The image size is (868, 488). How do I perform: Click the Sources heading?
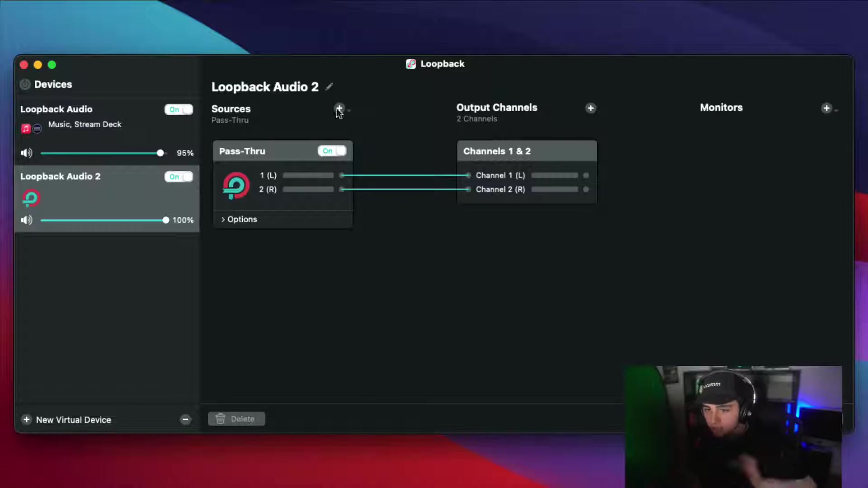231,109
